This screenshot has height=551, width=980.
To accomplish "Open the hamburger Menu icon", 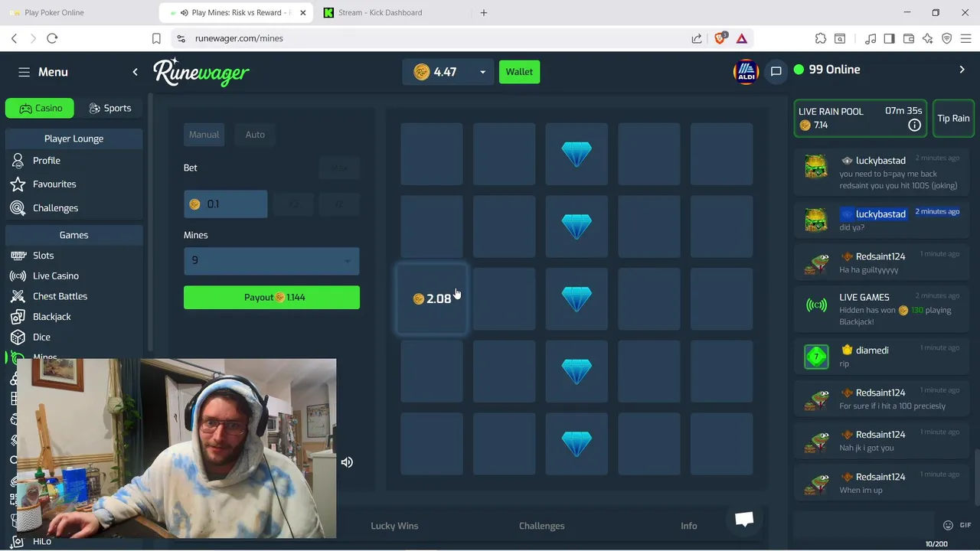I will pyautogui.click(x=24, y=72).
